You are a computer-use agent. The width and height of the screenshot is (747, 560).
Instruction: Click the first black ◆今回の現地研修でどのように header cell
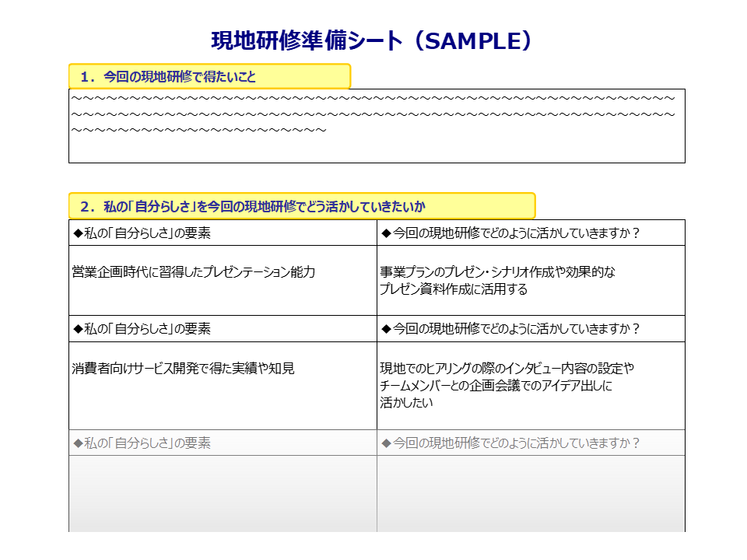(531, 233)
